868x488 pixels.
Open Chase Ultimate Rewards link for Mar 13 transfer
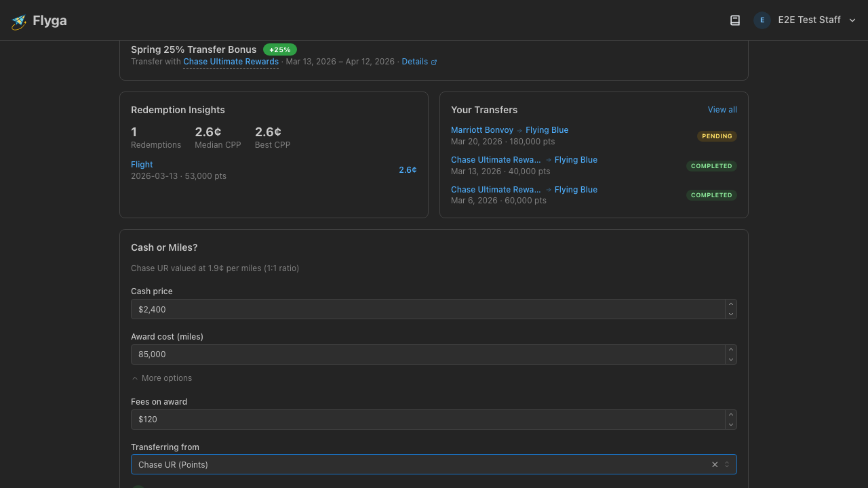(x=496, y=160)
